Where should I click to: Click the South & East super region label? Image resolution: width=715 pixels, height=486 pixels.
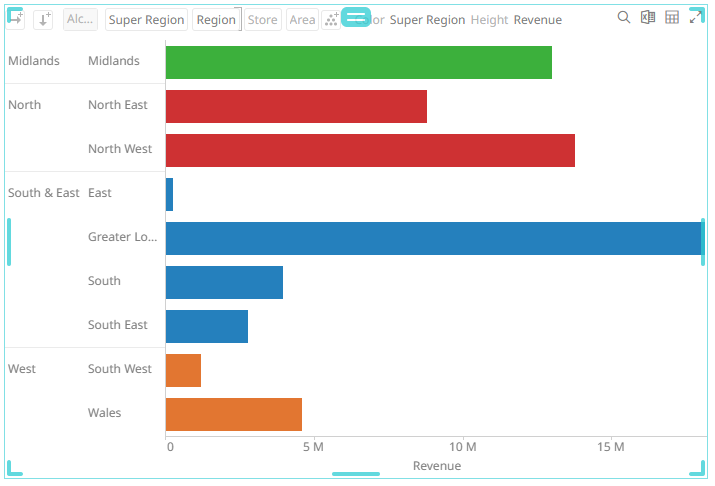[44, 193]
